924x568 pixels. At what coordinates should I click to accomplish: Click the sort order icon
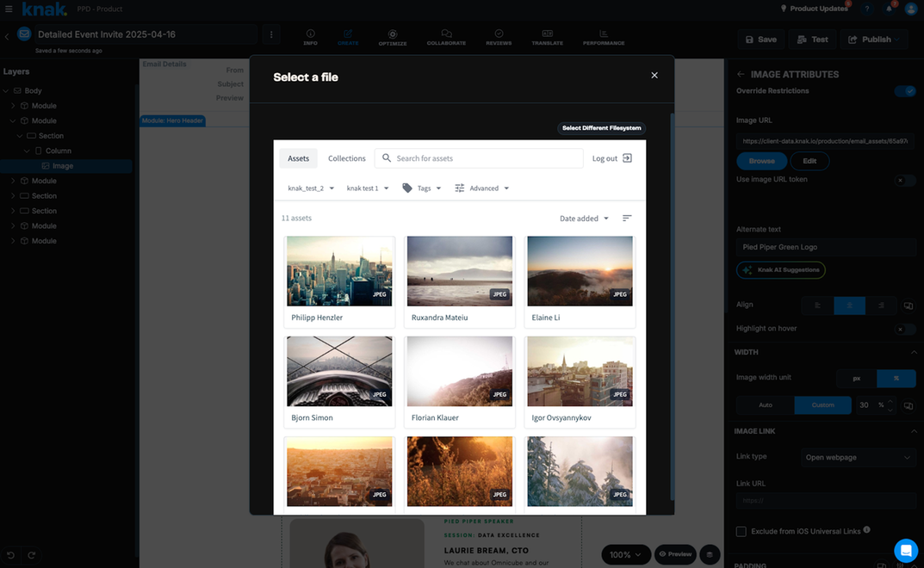(x=627, y=218)
